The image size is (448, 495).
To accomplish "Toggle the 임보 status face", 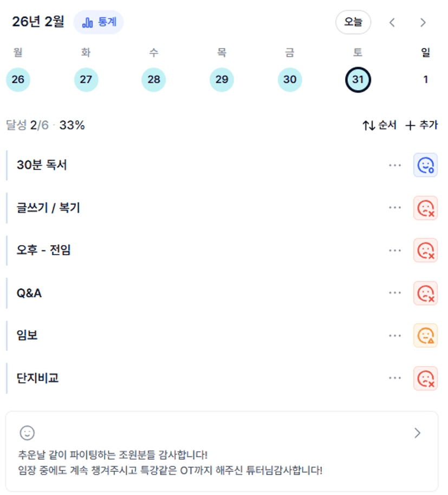I will point(425,336).
